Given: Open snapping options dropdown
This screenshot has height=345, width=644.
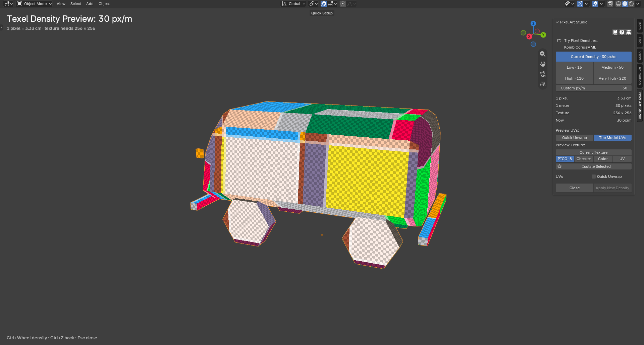Looking at the screenshot, I should (332, 4).
